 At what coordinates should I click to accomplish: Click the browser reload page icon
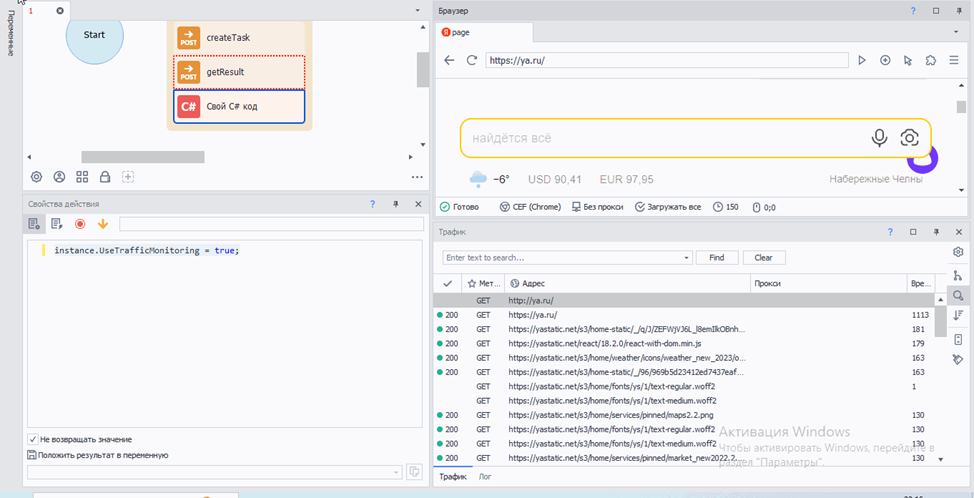472,60
